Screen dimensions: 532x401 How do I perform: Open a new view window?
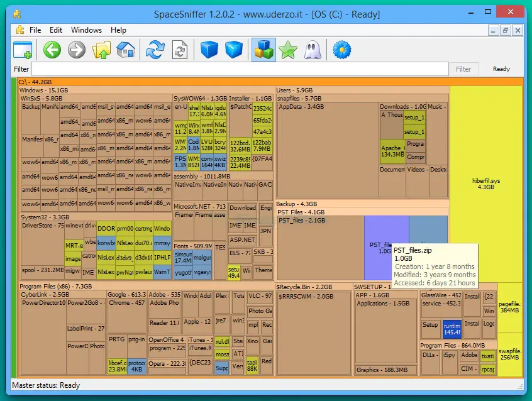[x=23, y=50]
